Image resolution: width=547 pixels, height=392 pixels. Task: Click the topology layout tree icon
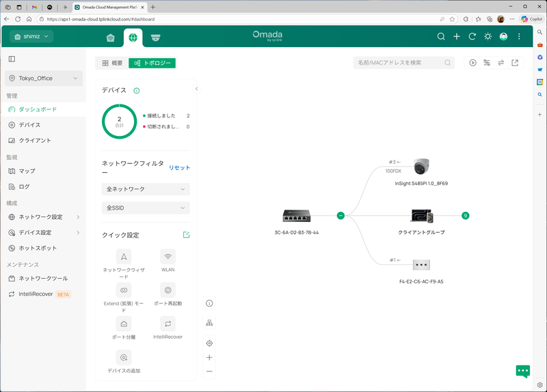(x=209, y=323)
